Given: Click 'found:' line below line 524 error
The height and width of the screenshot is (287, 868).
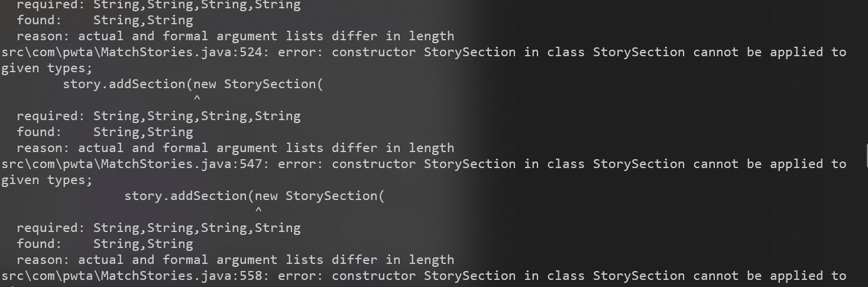Looking at the screenshot, I should (x=105, y=132).
